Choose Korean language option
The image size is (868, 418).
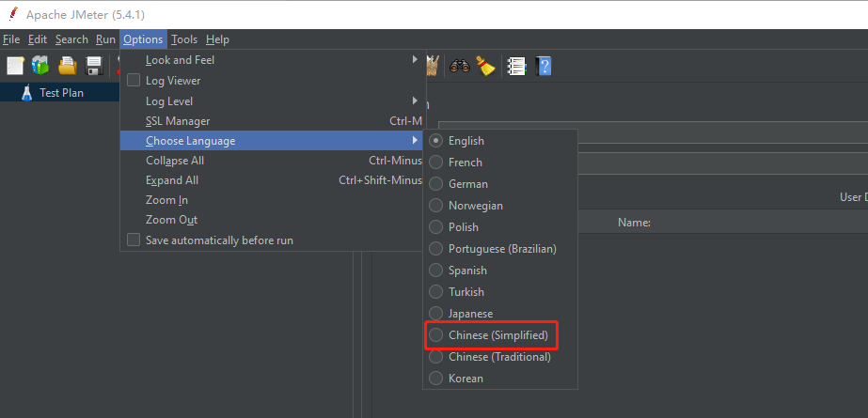click(501, 379)
